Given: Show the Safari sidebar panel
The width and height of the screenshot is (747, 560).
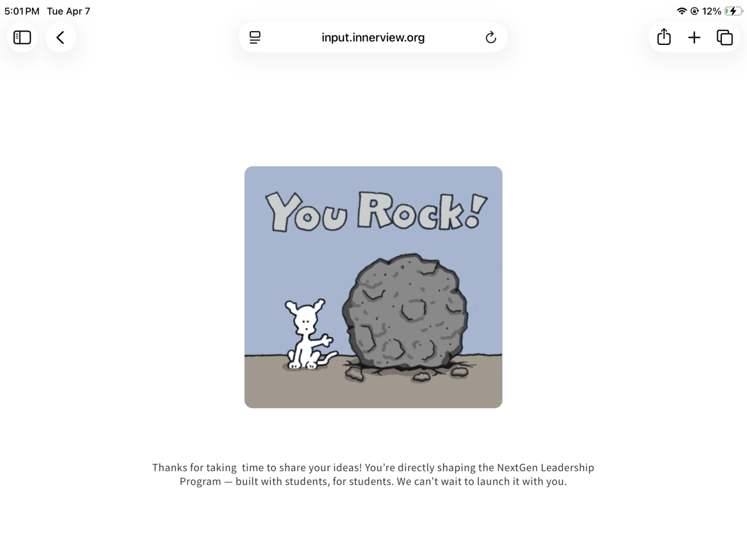Looking at the screenshot, I should (x=22, y=37).
